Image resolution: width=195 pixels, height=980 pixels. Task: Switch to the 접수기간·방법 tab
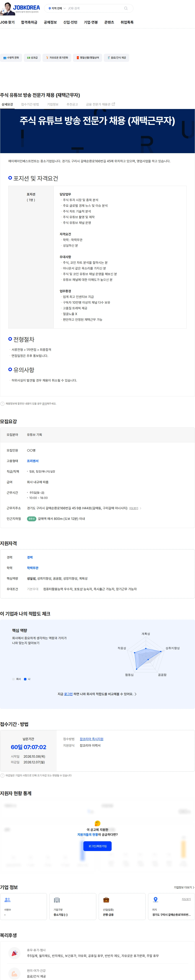point(30,104)
